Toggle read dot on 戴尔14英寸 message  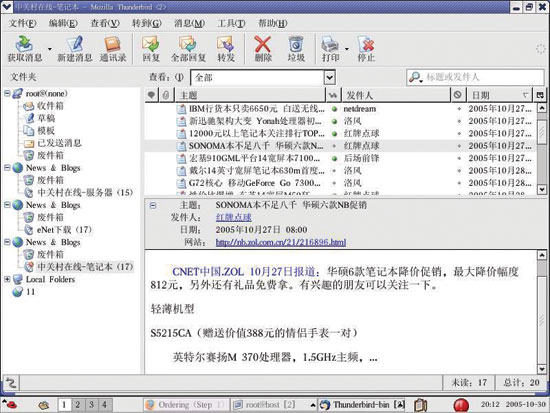pos(334,171)
